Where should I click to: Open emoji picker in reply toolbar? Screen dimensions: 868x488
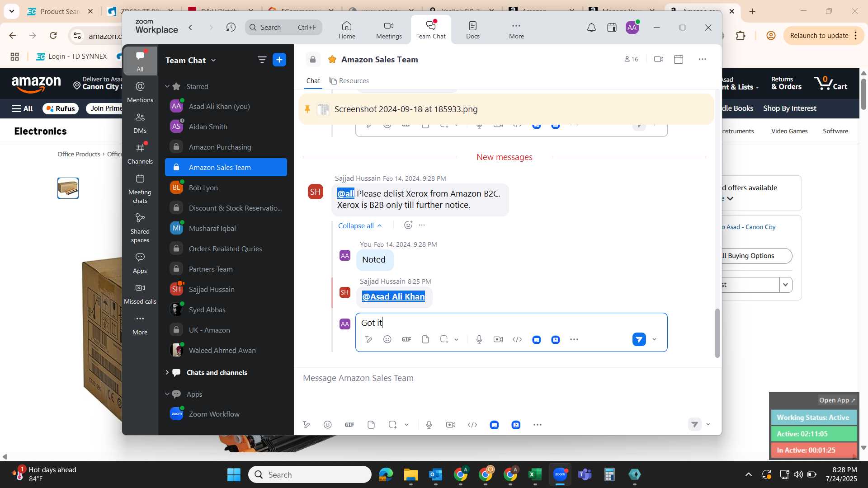click(387, 339)
